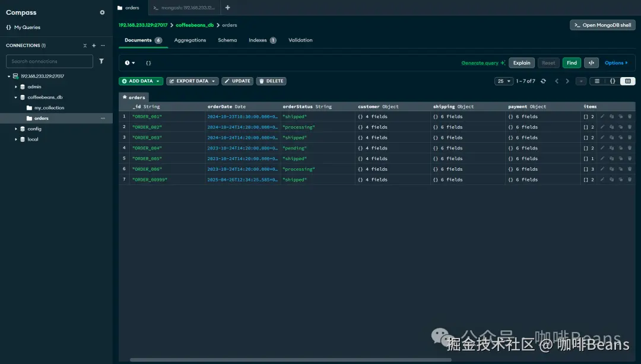This screenshot has height=364, width=641.
Task: Expand the admin database
Action: [16, 87]
